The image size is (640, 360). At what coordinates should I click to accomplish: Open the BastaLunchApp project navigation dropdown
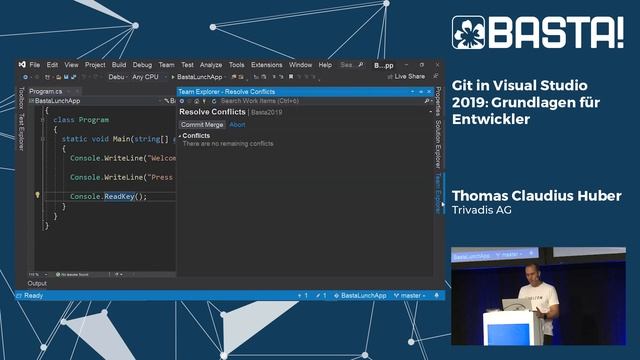point(94,101)
